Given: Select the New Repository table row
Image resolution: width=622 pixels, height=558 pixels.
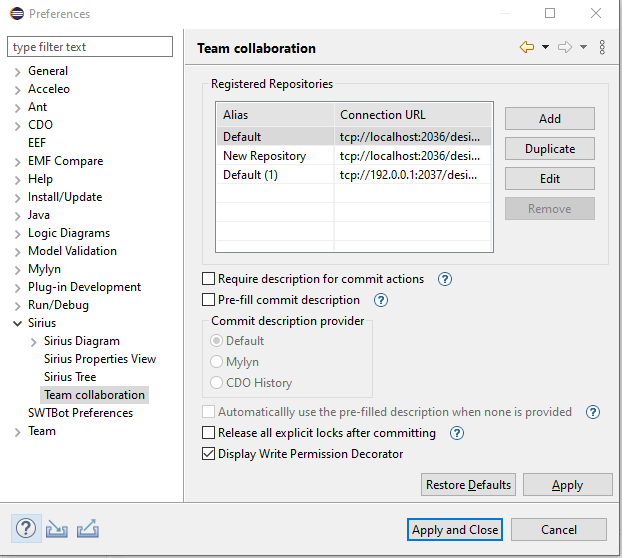Looking at the screenshot, I should [x=264, y=156].
